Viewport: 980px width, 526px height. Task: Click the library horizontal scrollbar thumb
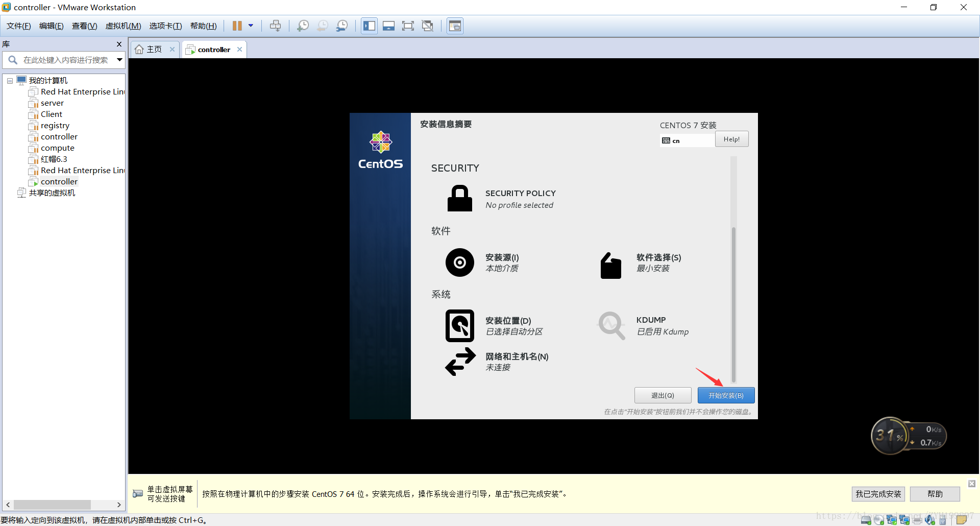52,505
